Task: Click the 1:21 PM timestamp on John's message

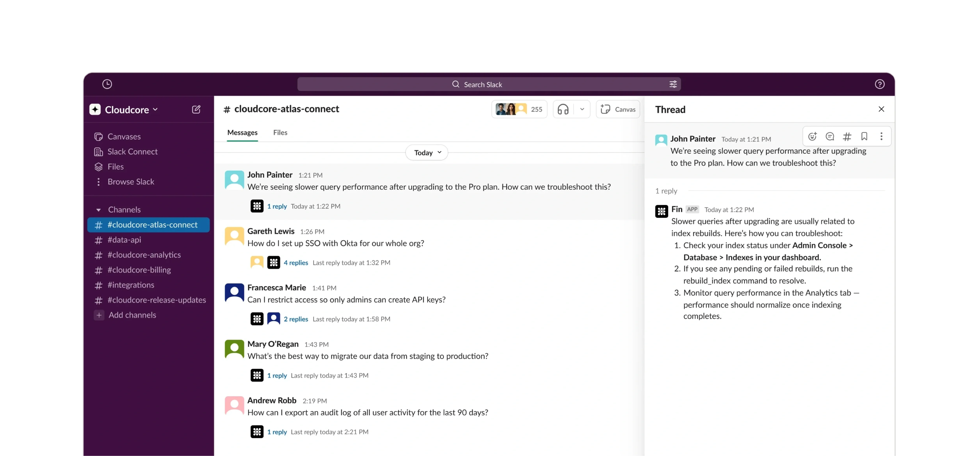Action: (310, 176)
